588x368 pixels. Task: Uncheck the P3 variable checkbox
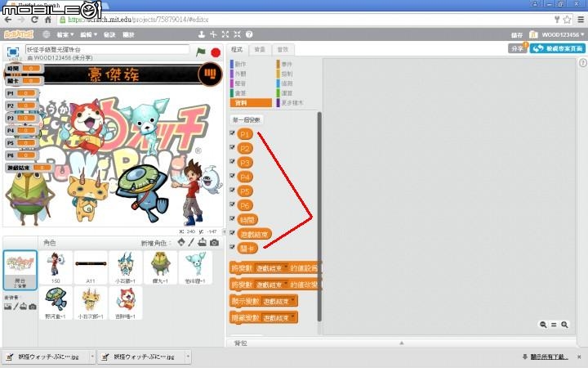pyautogui.click(x=232, y=161)
